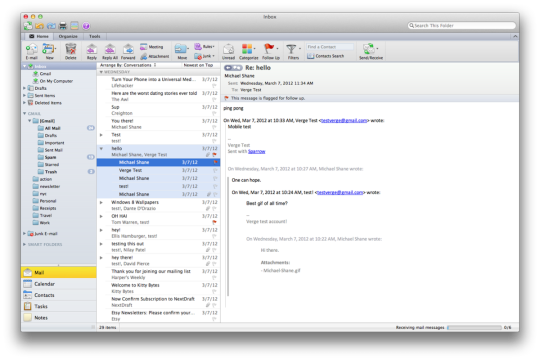
Task: Reply to the selected message
Action: pos(92,51)
